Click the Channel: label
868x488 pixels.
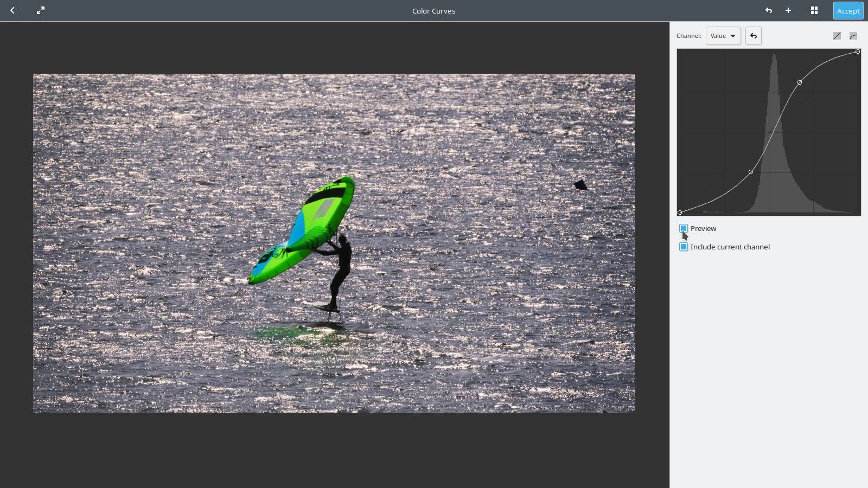tap(688, 36)
